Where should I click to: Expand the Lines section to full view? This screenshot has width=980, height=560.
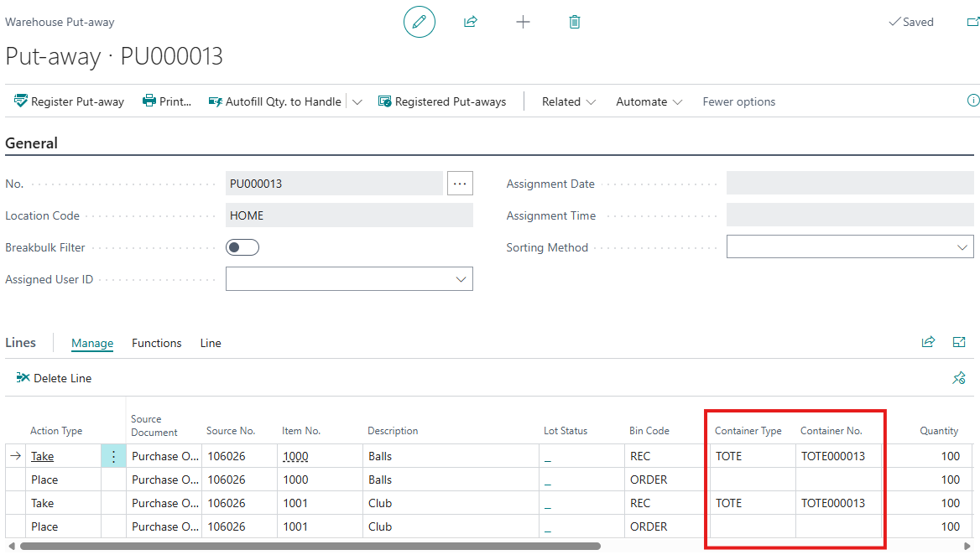[x=959, y=342]
